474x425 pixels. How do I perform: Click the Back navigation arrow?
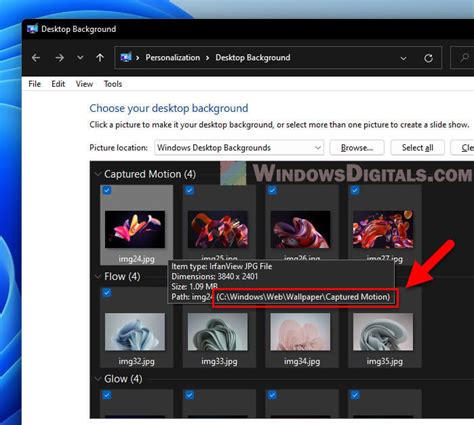[x=36, y=58]
